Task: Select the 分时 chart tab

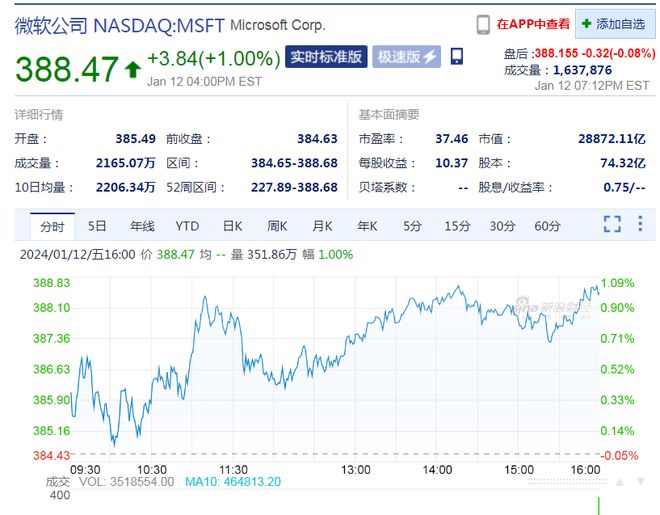Action: (x=52, y=226)
